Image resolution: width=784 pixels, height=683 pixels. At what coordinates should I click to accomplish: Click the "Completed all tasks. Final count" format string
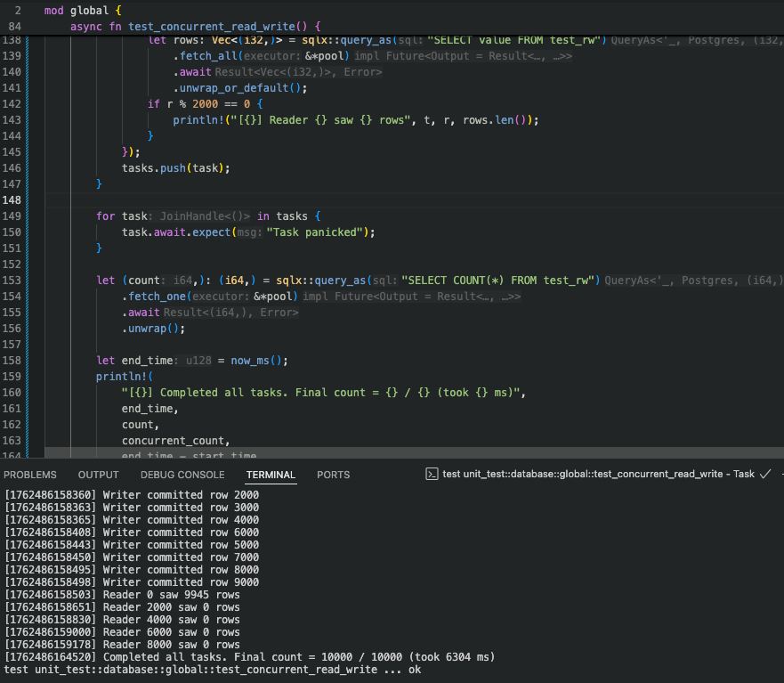(x=320, y=393)
